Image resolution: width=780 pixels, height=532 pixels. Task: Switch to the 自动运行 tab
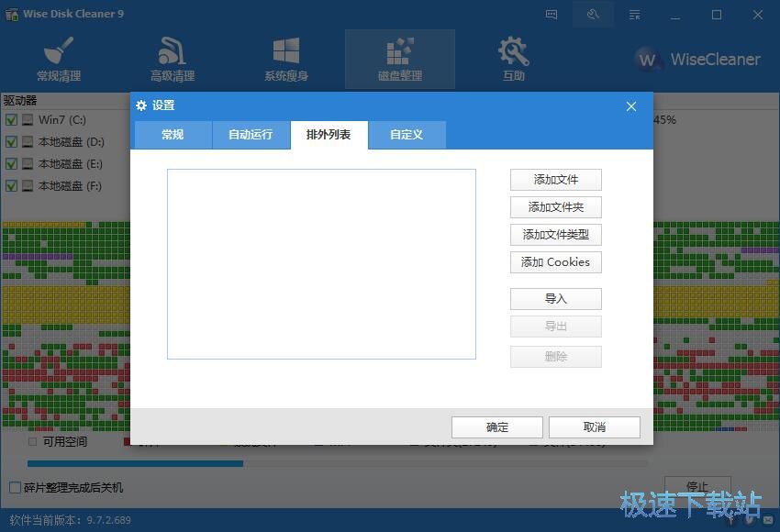(x=251, y=135)
